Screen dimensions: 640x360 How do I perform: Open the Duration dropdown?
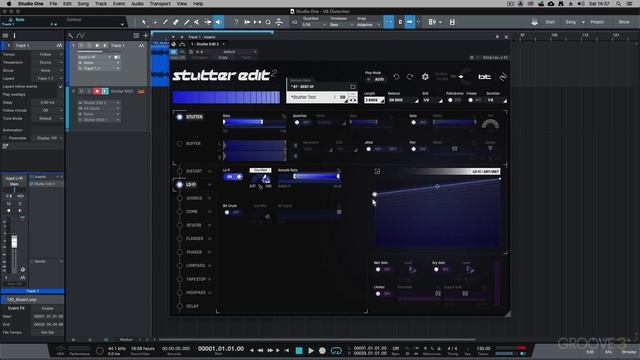point(496,100)
